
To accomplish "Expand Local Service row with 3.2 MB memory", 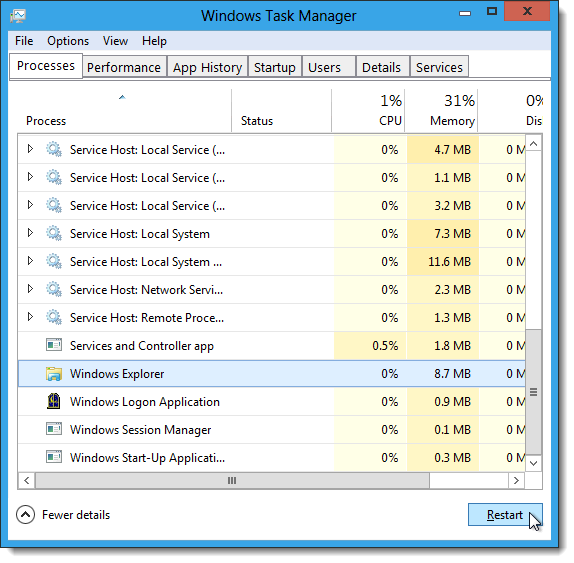I will [x=30, y=205].
